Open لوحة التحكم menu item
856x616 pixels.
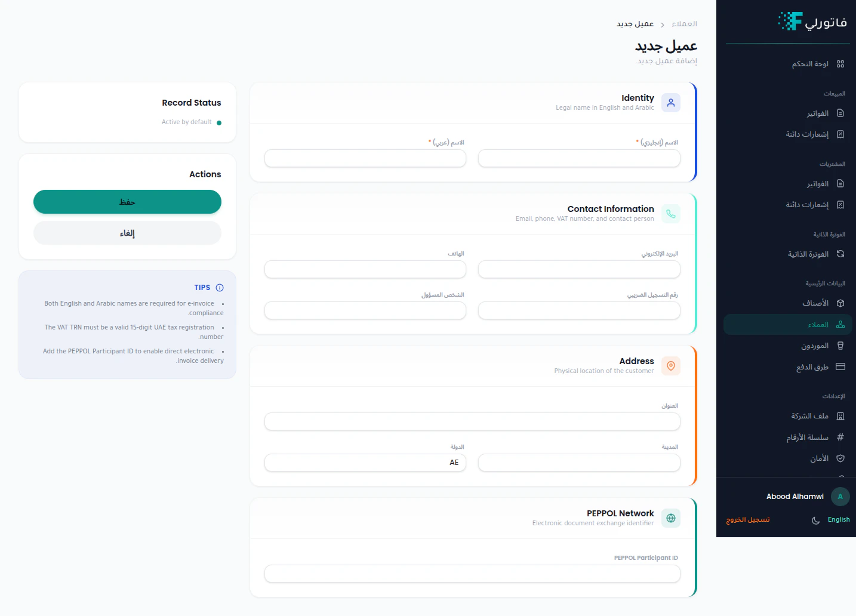[788, 64]
